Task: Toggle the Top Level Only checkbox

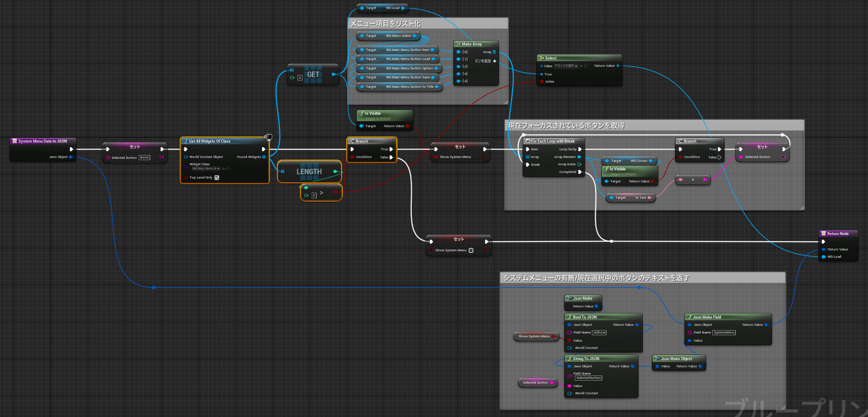Action: pos(217,178)
